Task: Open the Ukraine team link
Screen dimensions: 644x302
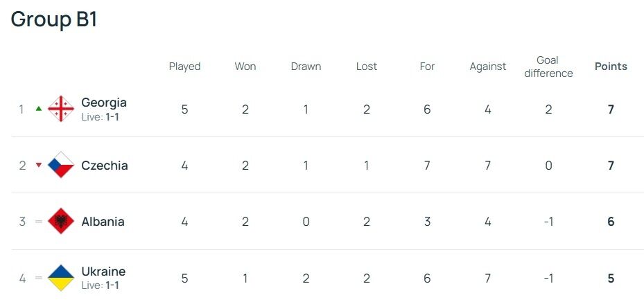Action: coord(103,272)
